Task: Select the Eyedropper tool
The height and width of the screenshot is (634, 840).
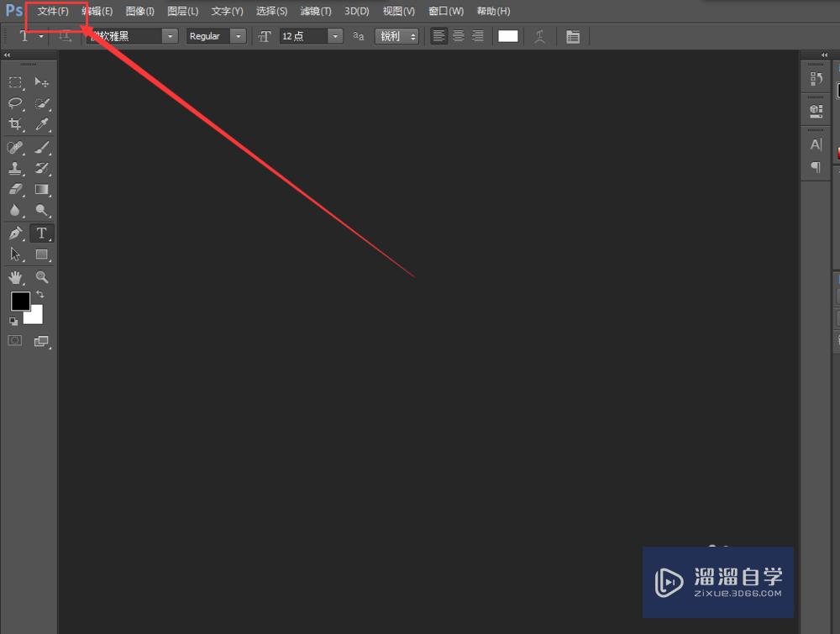Action: tap(42, 124)
